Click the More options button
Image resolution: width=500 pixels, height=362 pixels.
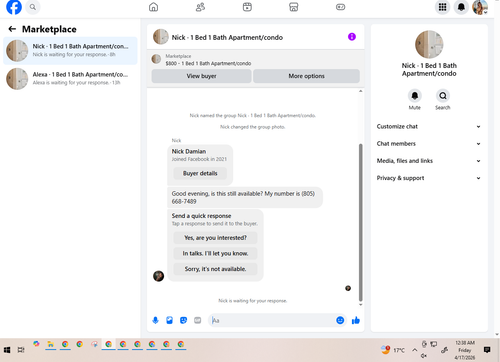(306, 76)
